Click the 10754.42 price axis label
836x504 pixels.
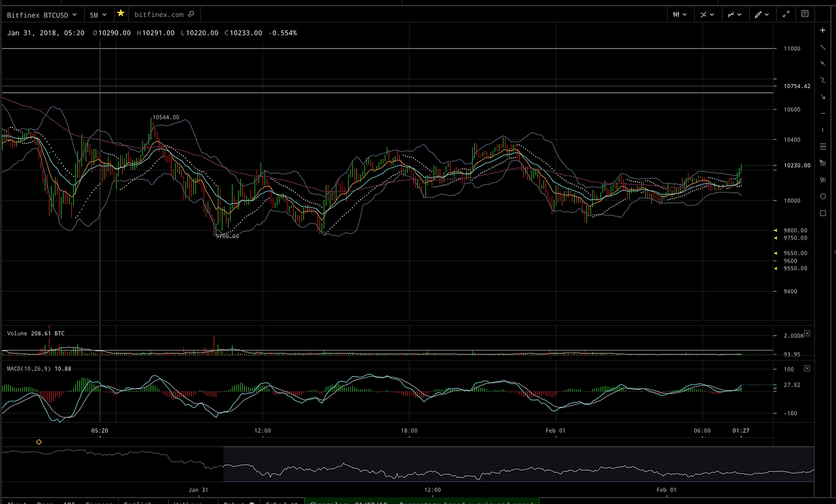pos(797,86)
